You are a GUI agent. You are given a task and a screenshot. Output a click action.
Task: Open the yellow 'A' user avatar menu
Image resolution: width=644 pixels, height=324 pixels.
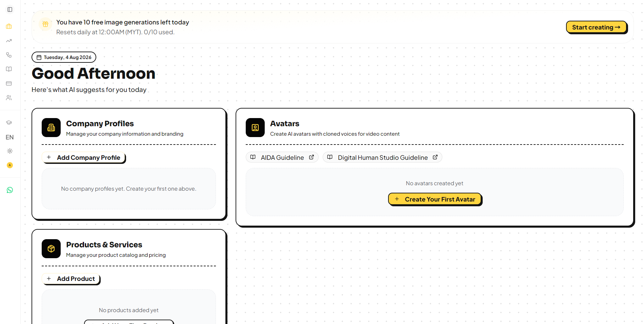point(10,165)
